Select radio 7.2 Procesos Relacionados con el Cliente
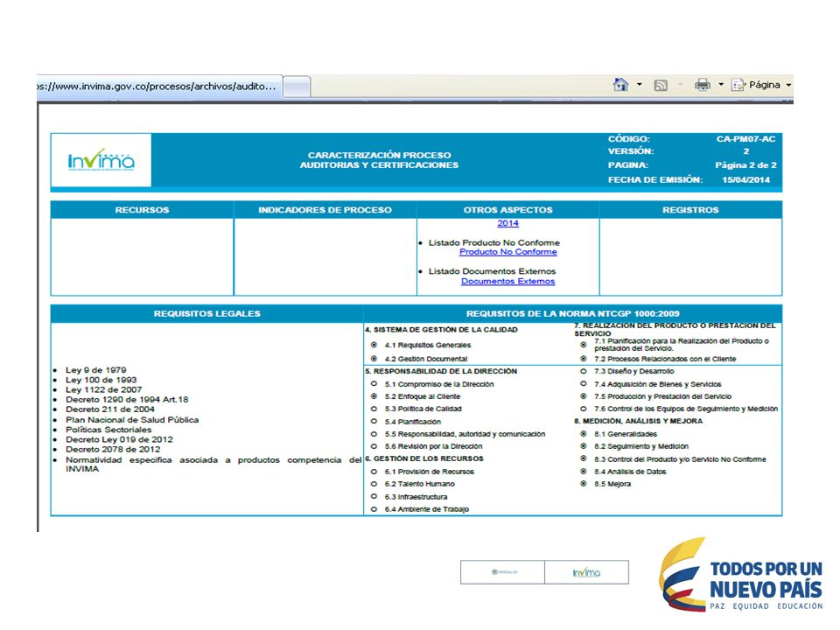This screenshot has height=630, width=840. coord(584,359)
